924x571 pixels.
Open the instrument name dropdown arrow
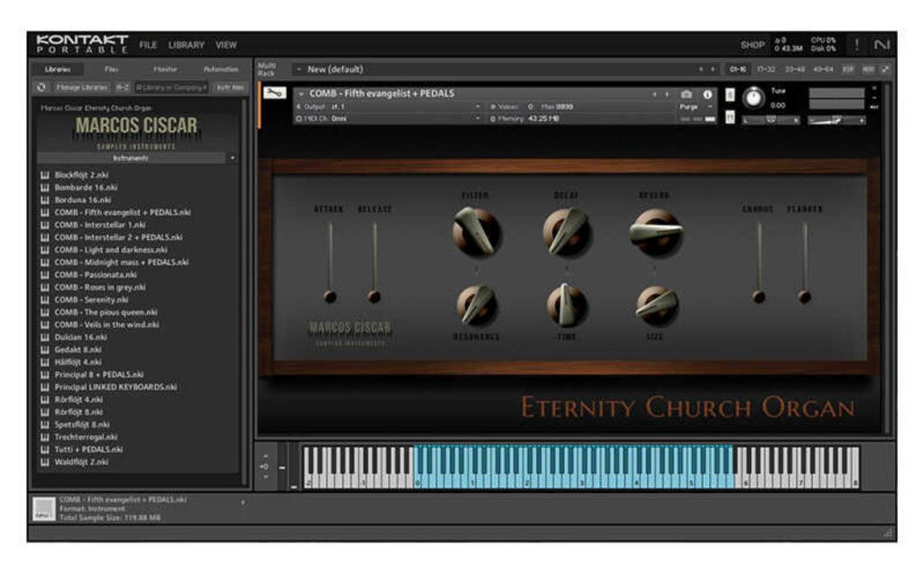pos(301,94)
